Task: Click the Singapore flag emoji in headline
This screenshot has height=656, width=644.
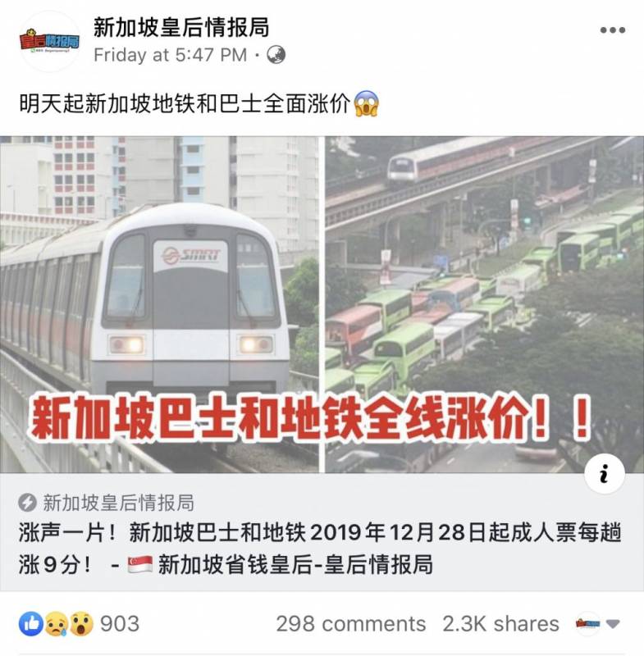Action: 139,565
